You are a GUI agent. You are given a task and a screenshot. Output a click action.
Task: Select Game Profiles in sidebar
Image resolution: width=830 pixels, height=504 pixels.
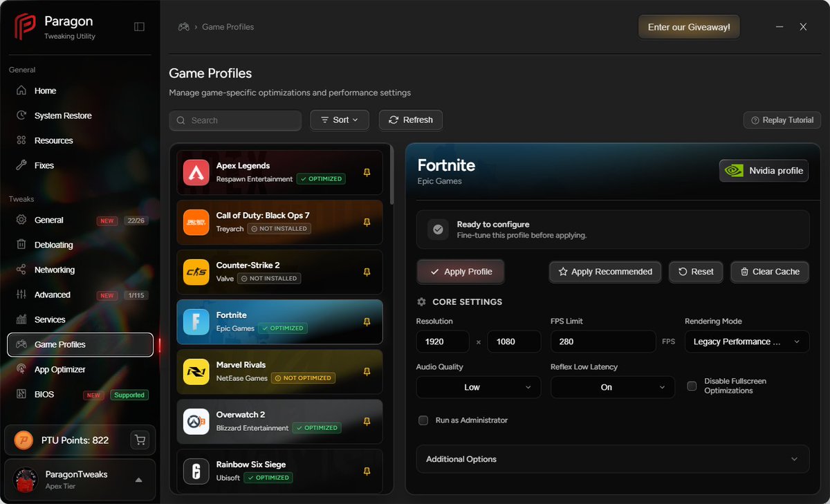tap(80, 344)
